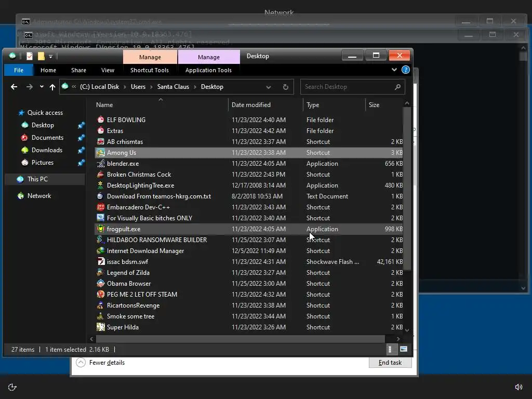The height and width of the screenshot is (399, 532).
Task: Open the Application Tools tab
Action: [208, 70]
